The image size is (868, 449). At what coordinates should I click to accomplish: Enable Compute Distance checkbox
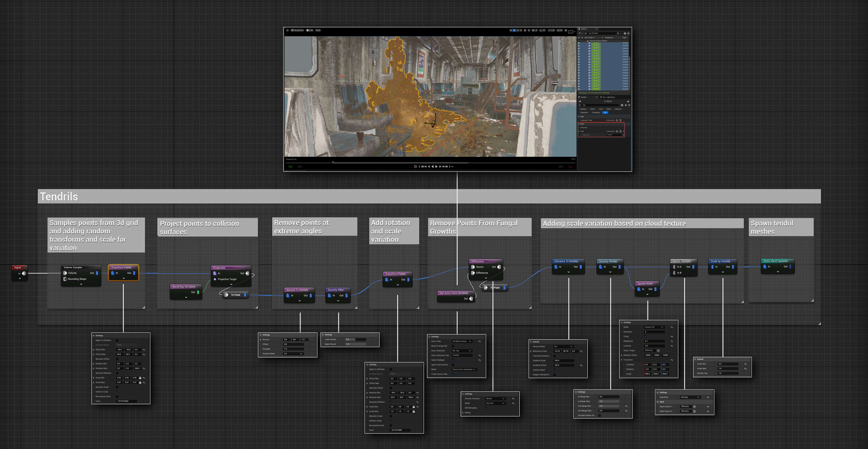point(555,356)
